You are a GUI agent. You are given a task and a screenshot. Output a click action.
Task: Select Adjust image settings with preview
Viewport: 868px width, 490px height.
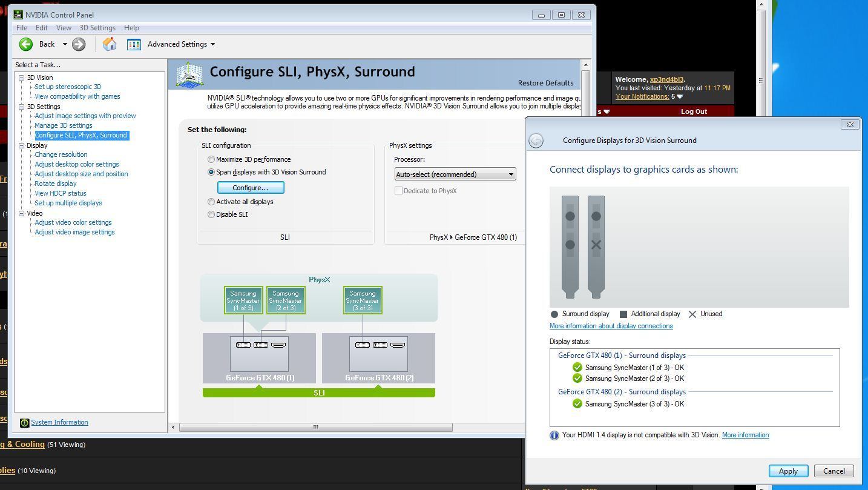click(85, 116)
